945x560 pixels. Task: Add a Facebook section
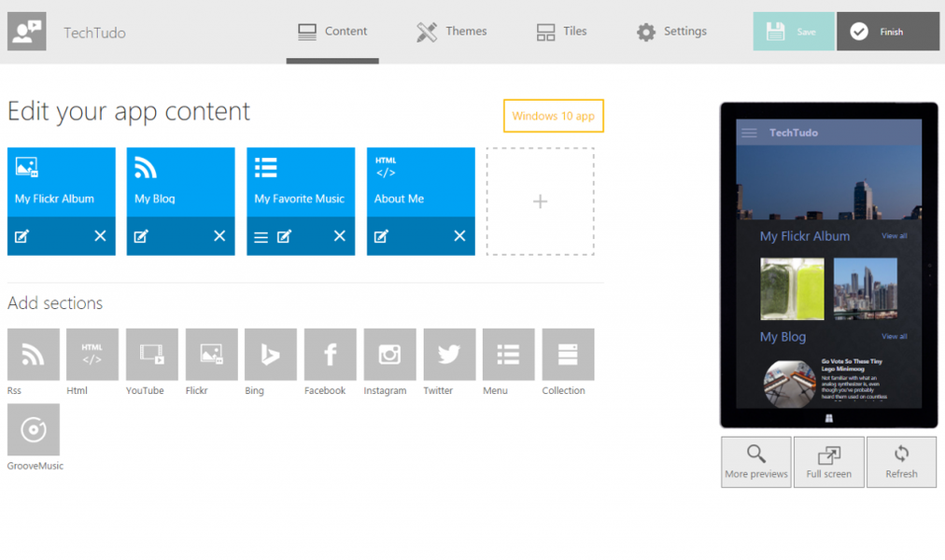pyautogui.click(x=331, y=354)
